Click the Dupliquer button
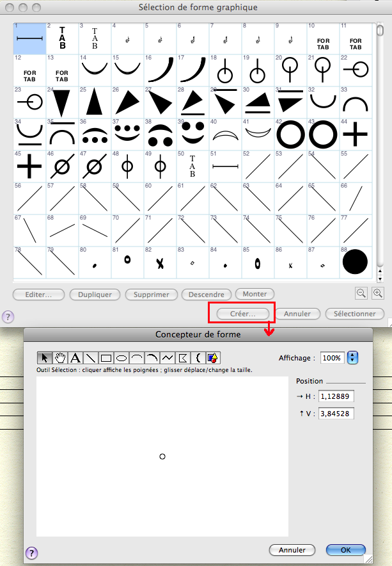The image size is (392, 566). [x=95, y=295]
